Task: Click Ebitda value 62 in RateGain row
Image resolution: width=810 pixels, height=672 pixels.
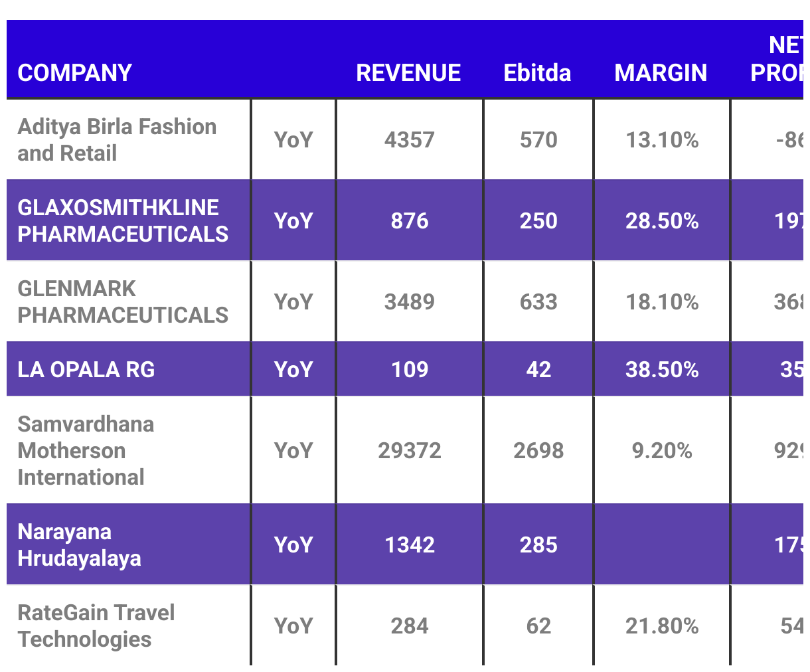Action: click(538, 626)
